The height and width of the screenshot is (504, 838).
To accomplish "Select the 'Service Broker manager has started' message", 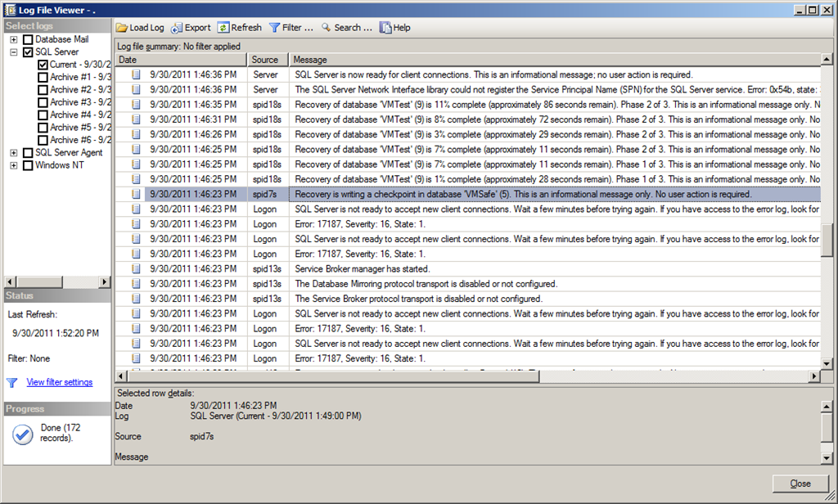I will 363,269.
